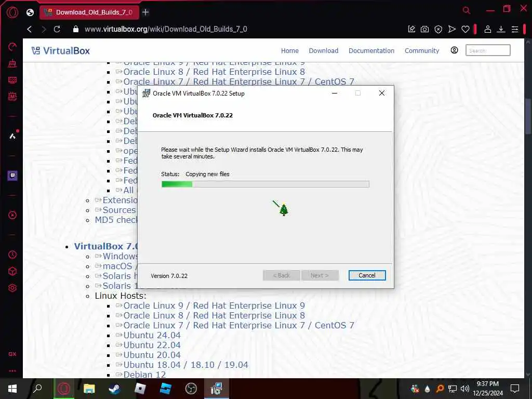
Task: Open File Explorer from the taskbar
Action: coord(89,389)
